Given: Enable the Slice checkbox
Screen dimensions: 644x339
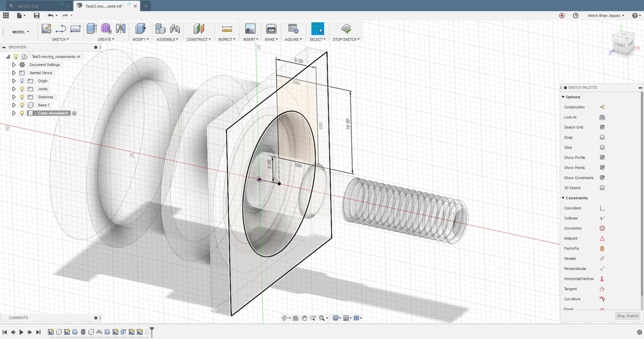Looking at the screenshot, I should 602,148.
